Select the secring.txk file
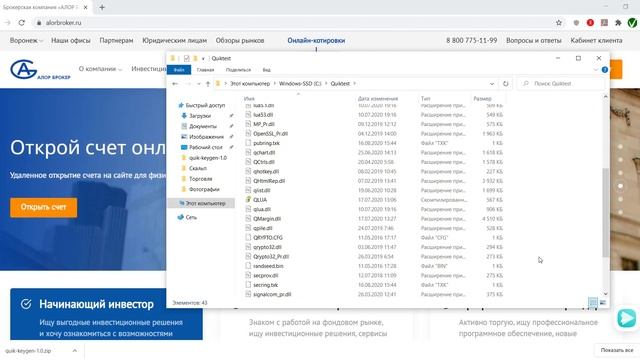The width and height of the screenshot is (640, 360). (265, 285)
